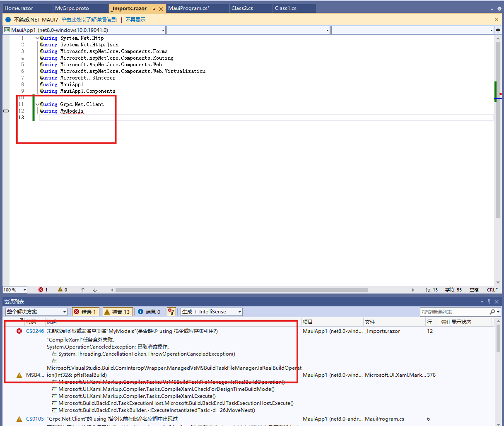Viewport: 504px width, 426px height.
Task: Toggle the Warnings 13 filter button
Action: click(118, 312)
